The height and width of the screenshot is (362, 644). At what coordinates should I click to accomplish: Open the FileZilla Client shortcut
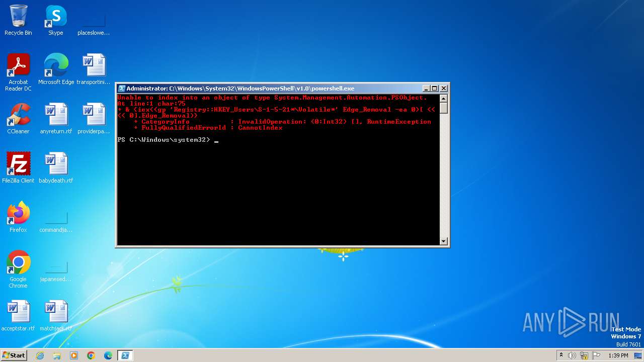[x=18, y=168]
